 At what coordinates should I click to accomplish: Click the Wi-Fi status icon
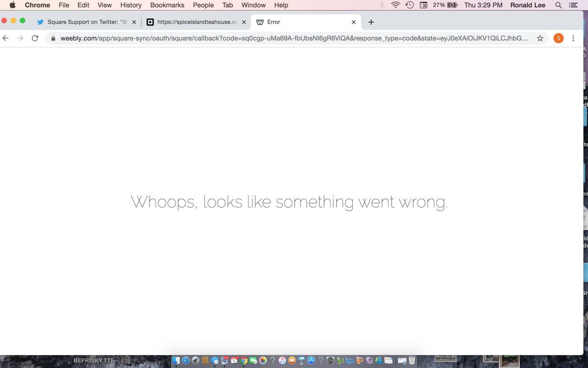click(395, 5)
